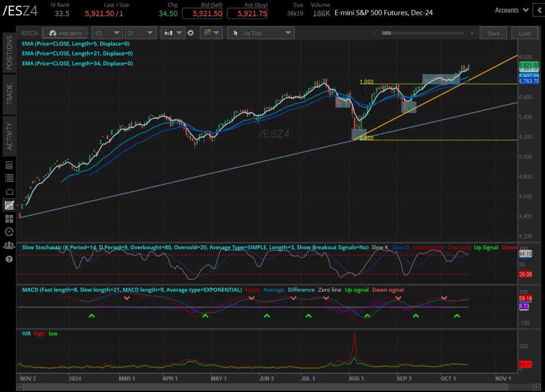
Task: Open chart settings gear icon
Action: (x=190, y=33)
